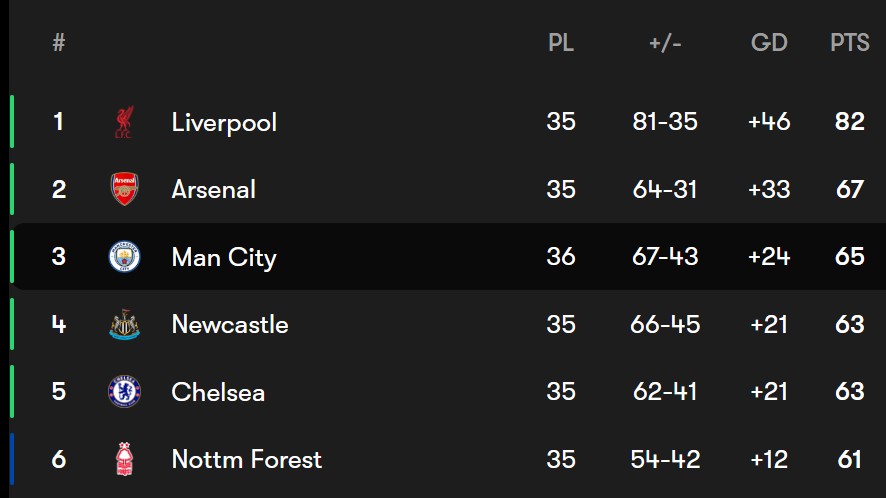This screenshot has height=498, width=886.
Task: Open the Newcastle team name link
Action: 230,324
